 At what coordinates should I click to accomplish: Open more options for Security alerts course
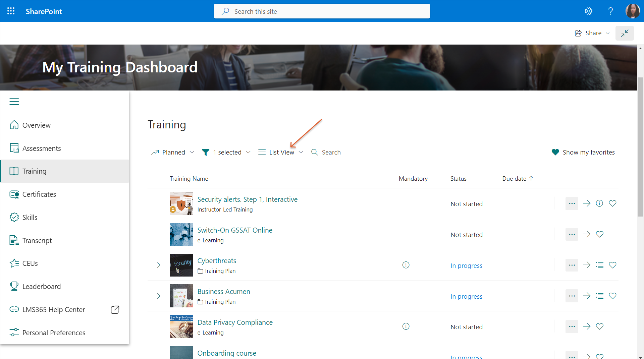coord(572,203)
